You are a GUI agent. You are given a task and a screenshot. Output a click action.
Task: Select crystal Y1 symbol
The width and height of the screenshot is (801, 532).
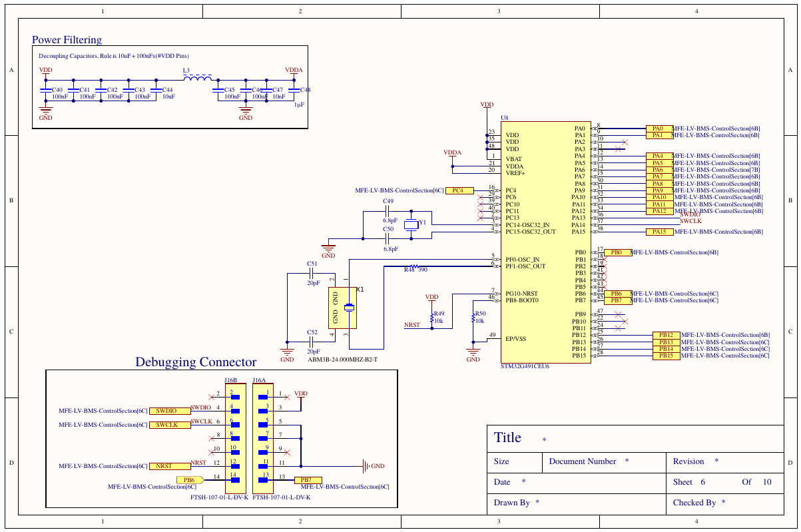411,224
